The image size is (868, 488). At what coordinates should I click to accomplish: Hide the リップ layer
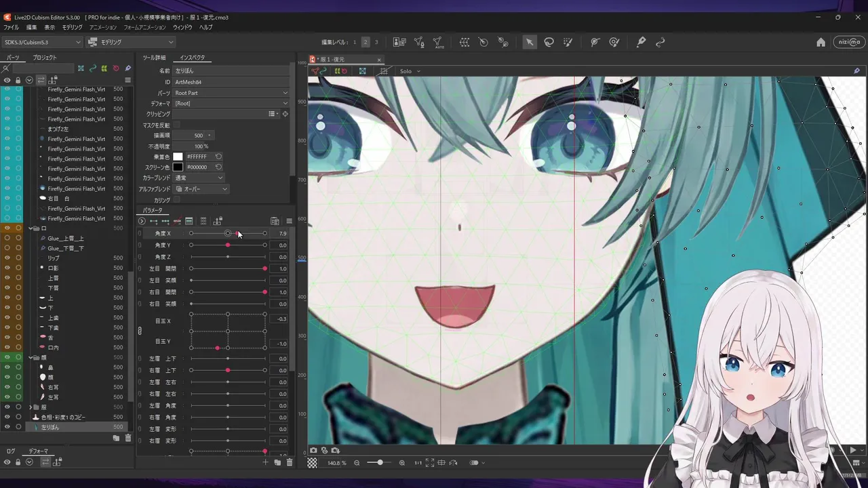7,258
